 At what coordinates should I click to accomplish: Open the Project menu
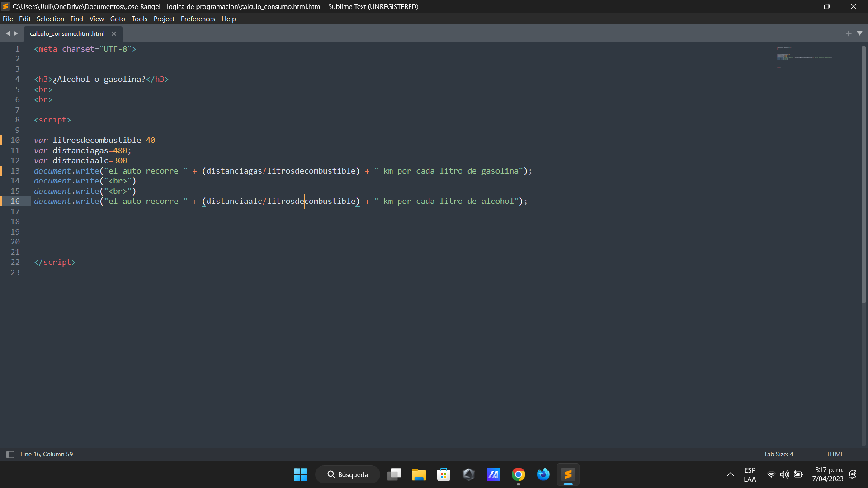click(164, 19)
